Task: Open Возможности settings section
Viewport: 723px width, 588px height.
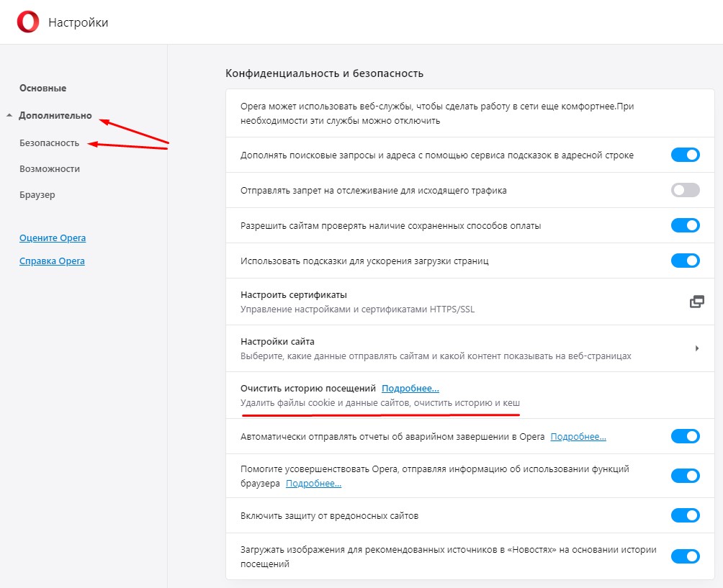Action: pos(50,168)
